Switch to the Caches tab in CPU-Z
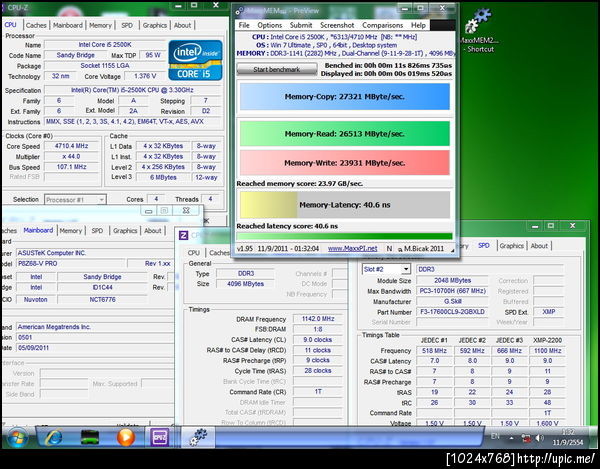 (x=35, y=25)
